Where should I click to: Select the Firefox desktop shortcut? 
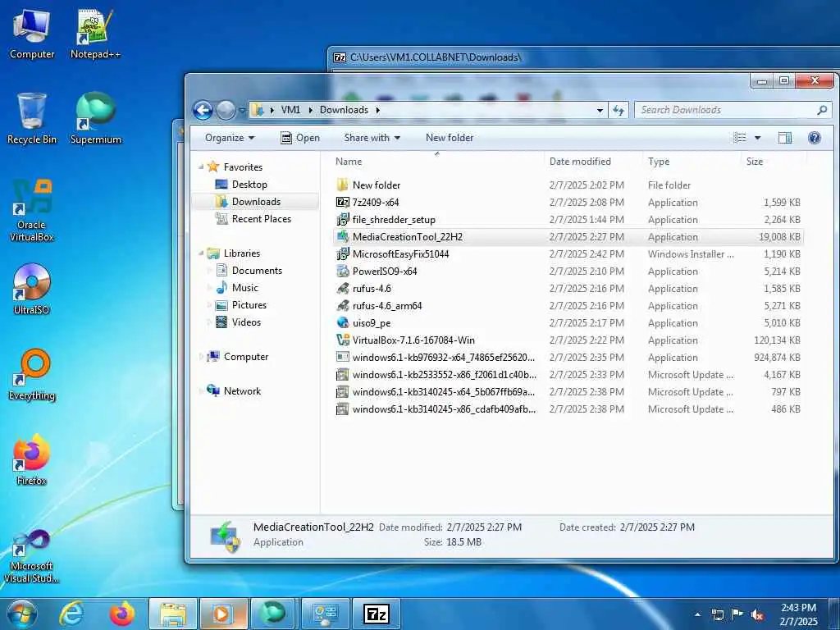[x=32, y=460]
